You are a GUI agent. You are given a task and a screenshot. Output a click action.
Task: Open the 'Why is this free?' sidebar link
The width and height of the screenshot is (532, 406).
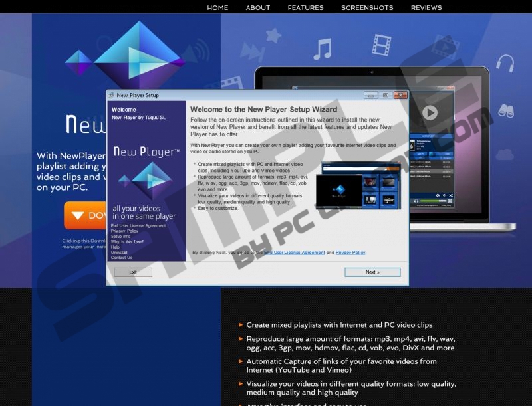pos(127,242)
